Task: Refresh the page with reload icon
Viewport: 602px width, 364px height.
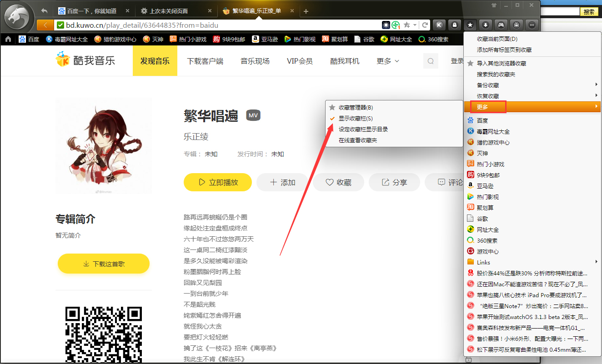Action: click(425, 25)
